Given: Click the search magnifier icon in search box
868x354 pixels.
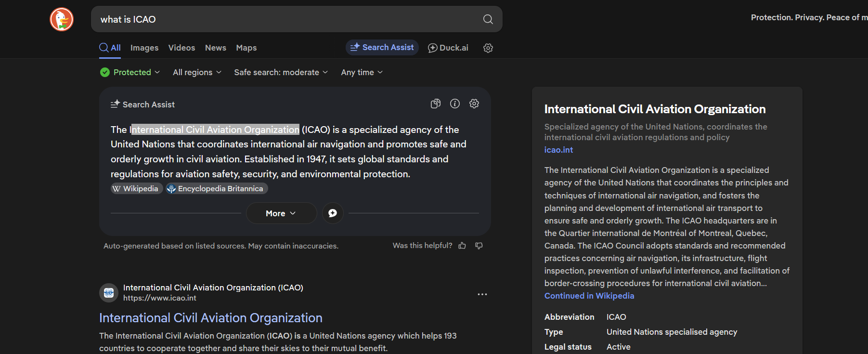Looking at the screenshot, I should click(488, 19).
